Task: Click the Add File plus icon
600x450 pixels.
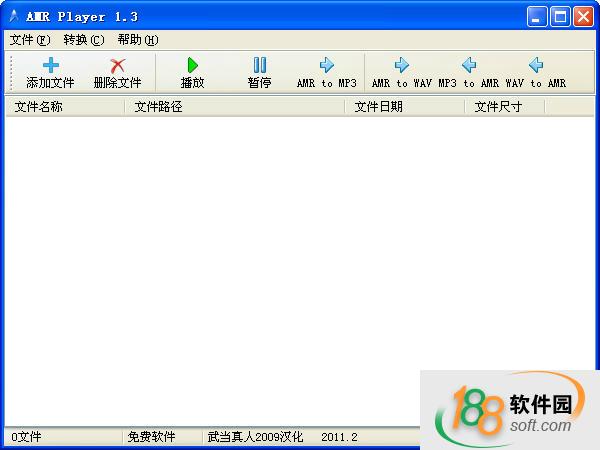Action: point(50,66)
